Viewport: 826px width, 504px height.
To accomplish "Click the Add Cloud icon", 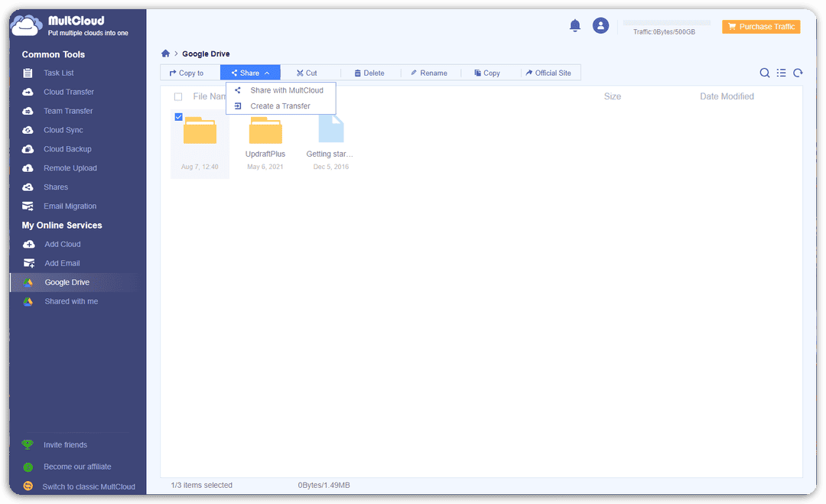I will point(29,244).
